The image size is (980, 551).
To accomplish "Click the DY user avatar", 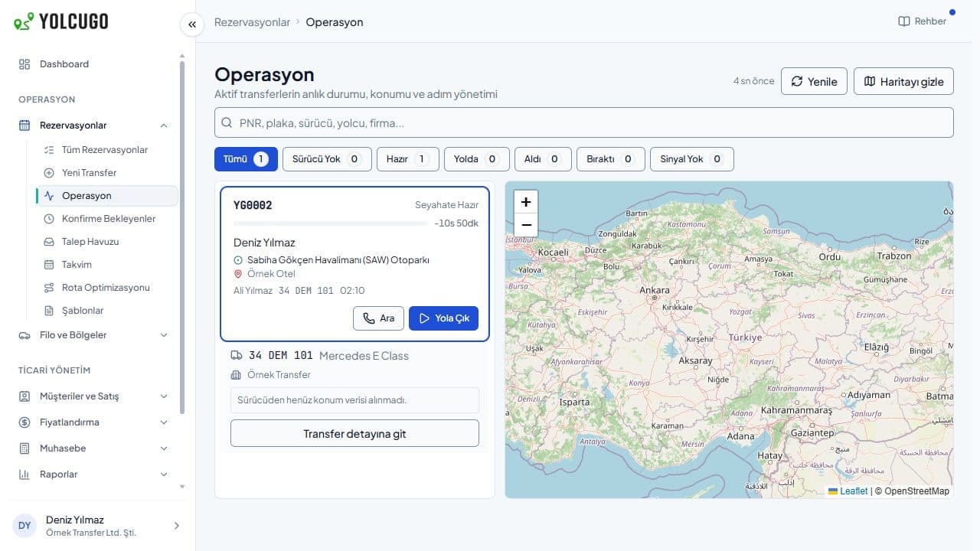I will click(x=24, y=526).
